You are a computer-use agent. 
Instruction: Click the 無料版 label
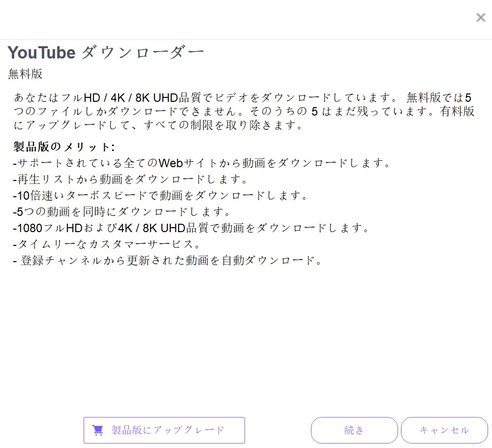[x=25, y=74]
